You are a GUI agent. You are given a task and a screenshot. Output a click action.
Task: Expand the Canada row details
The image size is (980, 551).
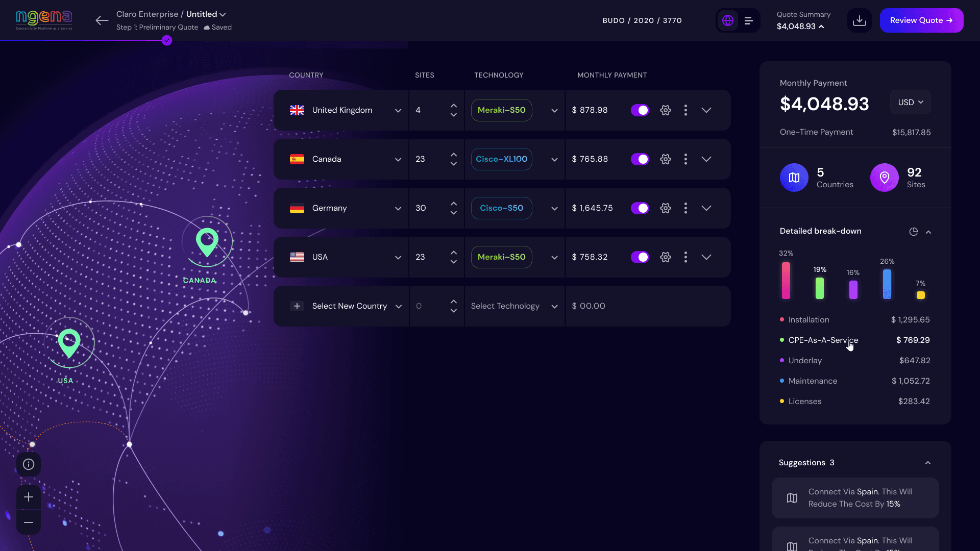[x=706, y=159]
